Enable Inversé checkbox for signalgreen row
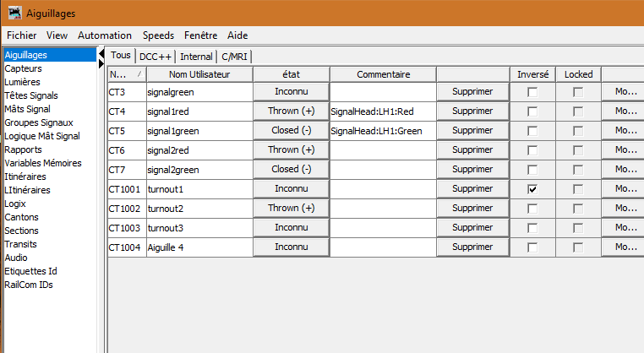 coord(532,92)
